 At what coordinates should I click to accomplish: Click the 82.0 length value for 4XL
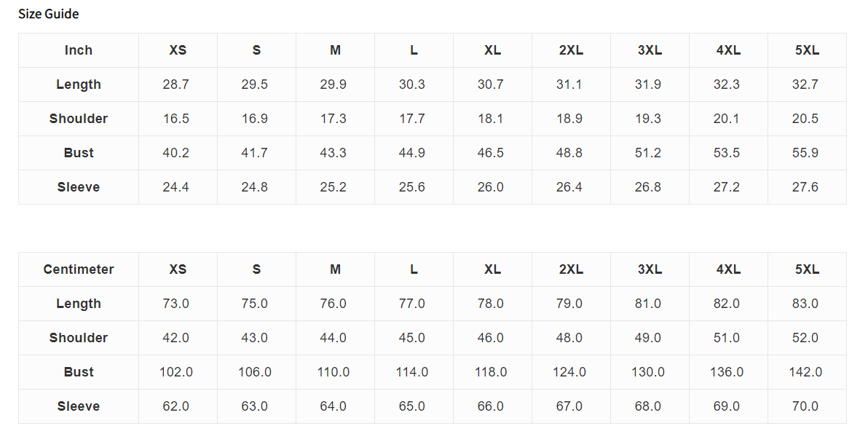tap(727, 304)
